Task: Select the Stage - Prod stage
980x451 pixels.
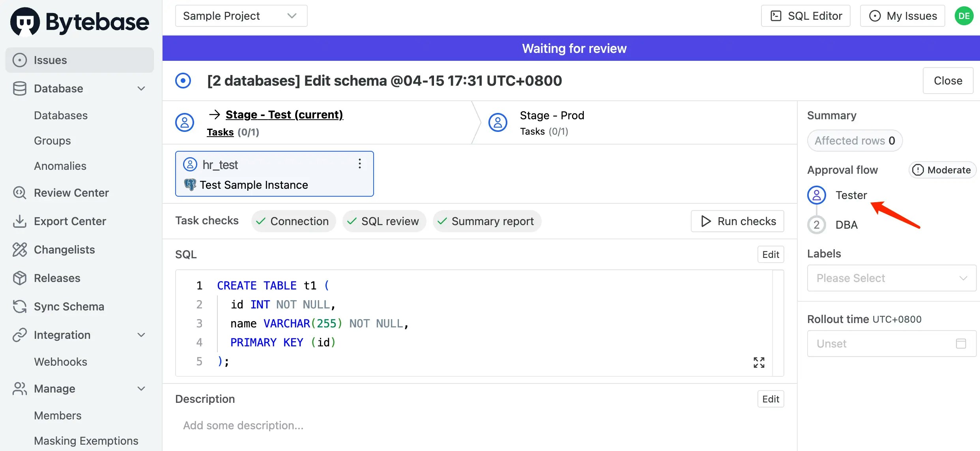Action: click(552, 115)
